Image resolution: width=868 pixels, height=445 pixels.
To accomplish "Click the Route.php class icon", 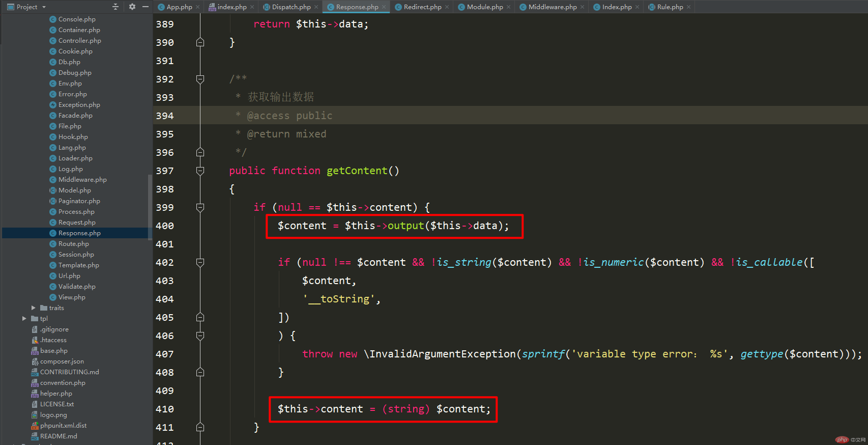I will pyautogui.click(x=53, y=244).
